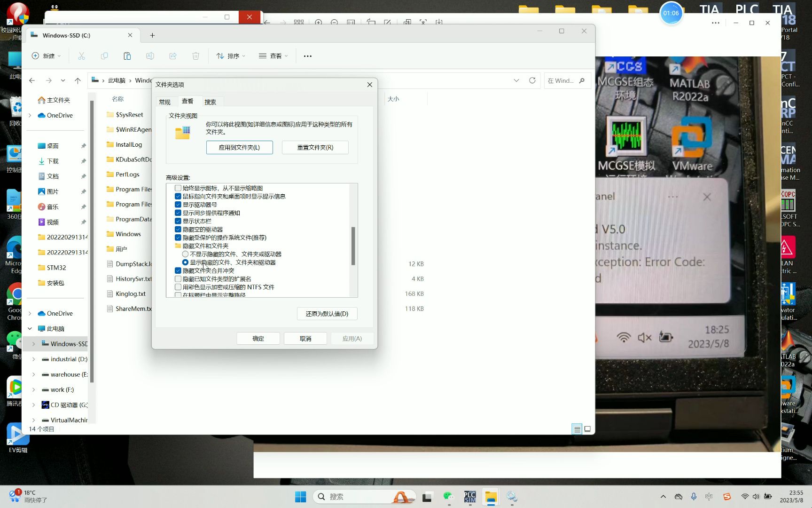Click 还原为默认值(D) button
Viewport: 812px width, 508px height.
tap(327, 314)
